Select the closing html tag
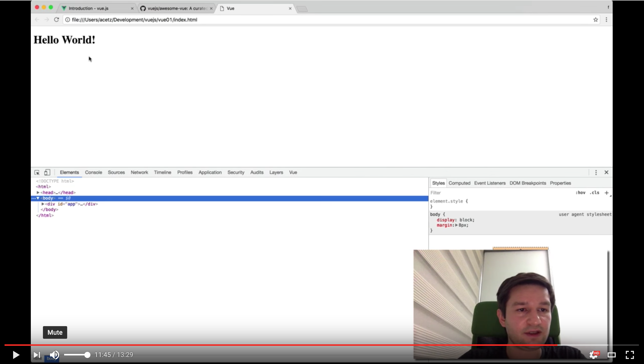This screenshot has width=644, height=364. 45,216
